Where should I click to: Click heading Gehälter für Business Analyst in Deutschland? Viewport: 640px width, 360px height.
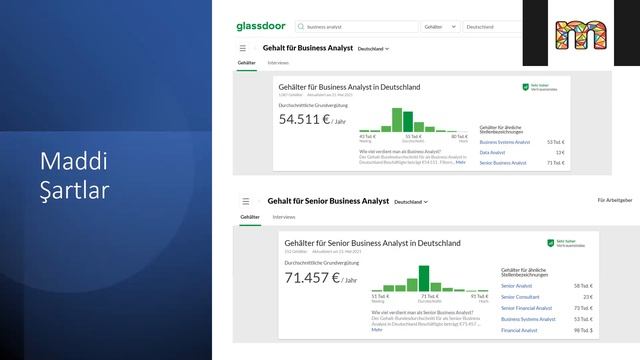tap(349, 87)
